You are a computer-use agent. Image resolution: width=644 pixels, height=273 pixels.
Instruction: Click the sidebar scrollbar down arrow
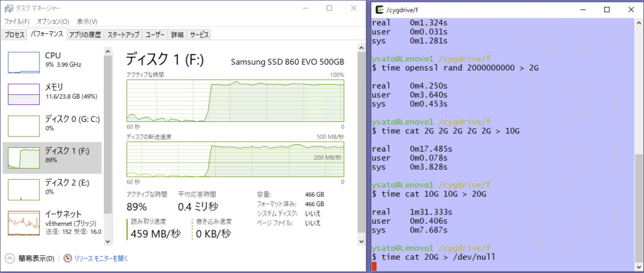tap(108, 241)
